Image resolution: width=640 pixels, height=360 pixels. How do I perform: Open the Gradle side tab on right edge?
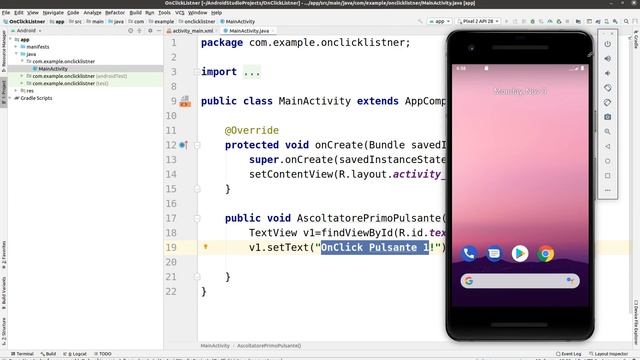pos(636,40)
